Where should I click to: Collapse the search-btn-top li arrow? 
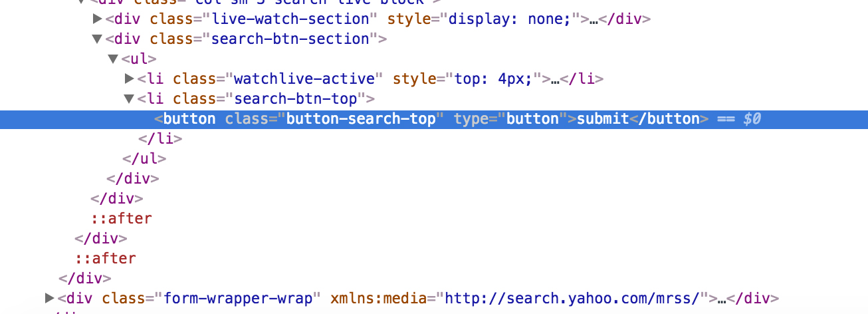click(130, 99)
